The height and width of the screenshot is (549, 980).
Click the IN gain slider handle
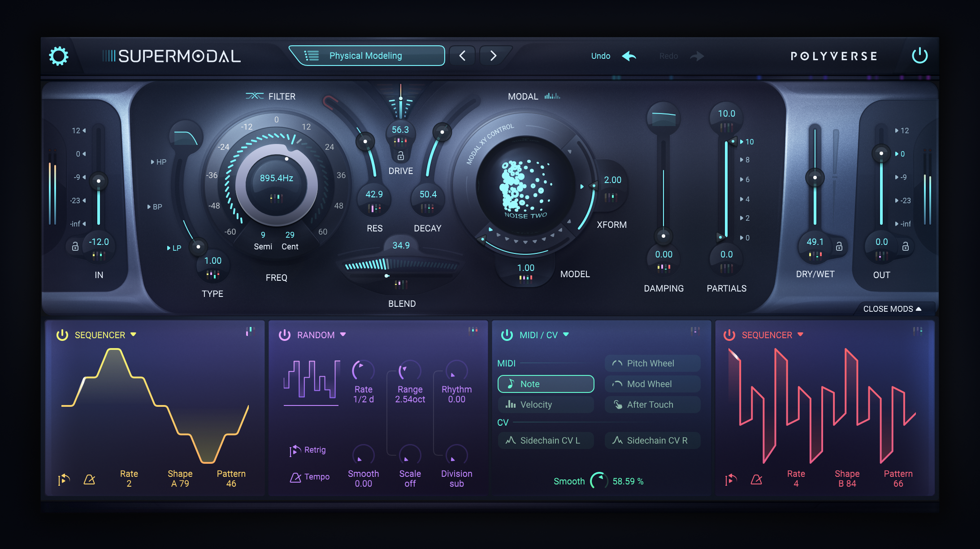click(x=99, y=181)
